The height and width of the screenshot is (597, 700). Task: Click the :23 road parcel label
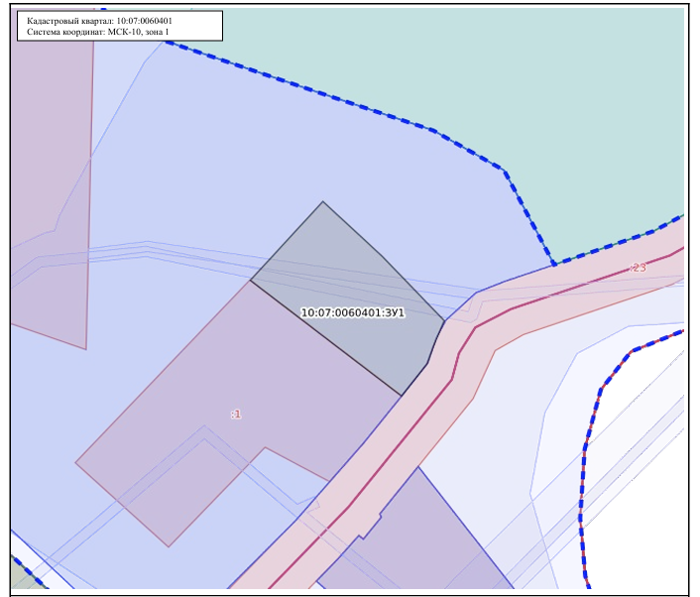(638, 268)
